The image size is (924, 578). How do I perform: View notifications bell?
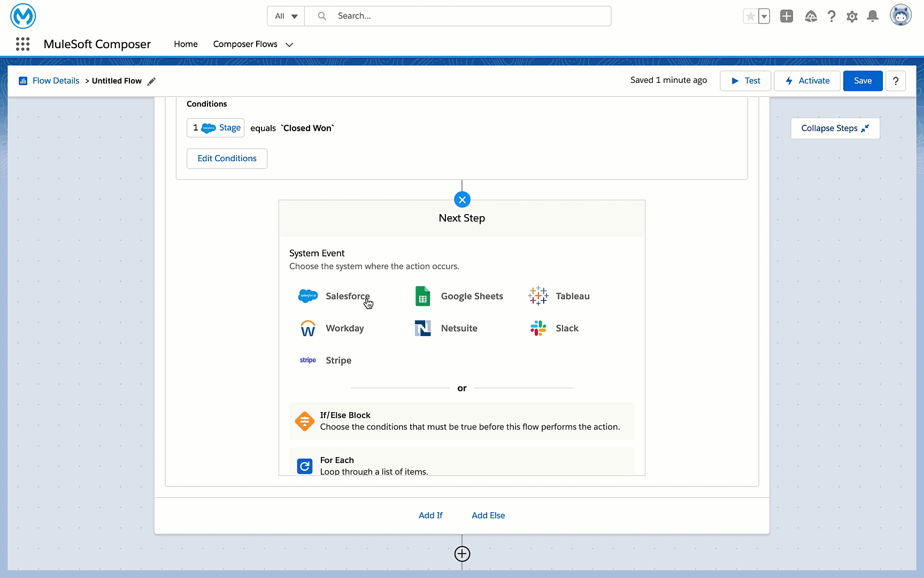873,16
